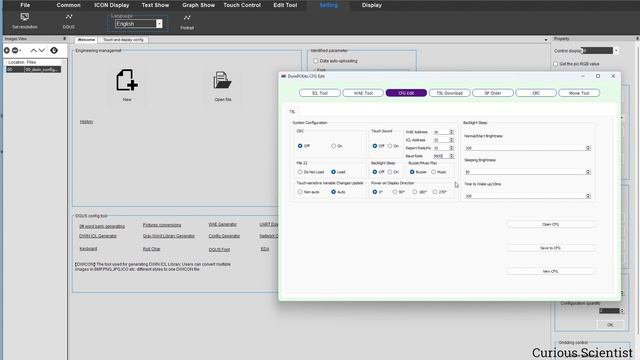The image size is (640, 360).
Task: Select Load for File 22
Action: 333,172
